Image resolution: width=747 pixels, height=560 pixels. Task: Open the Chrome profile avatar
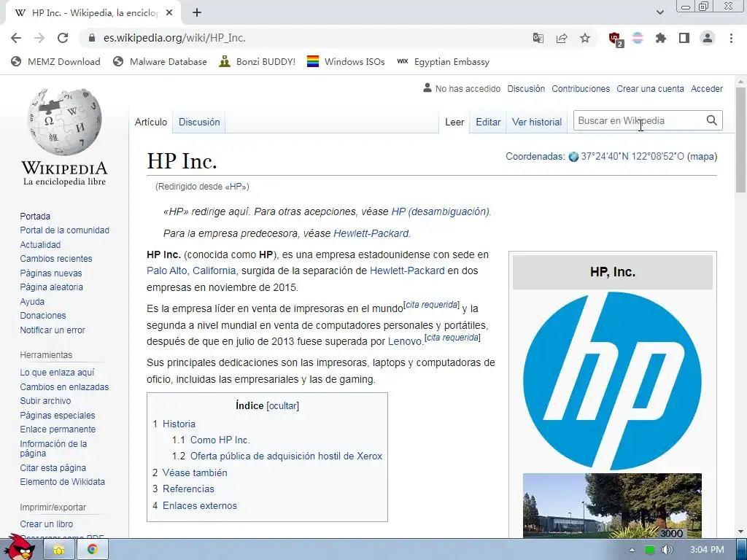708,38
